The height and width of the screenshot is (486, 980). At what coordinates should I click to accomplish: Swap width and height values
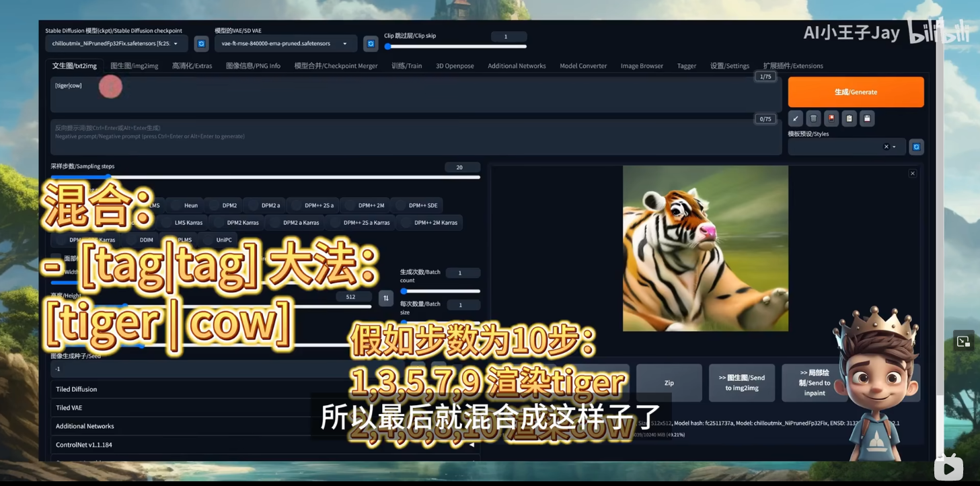(386, 298)
